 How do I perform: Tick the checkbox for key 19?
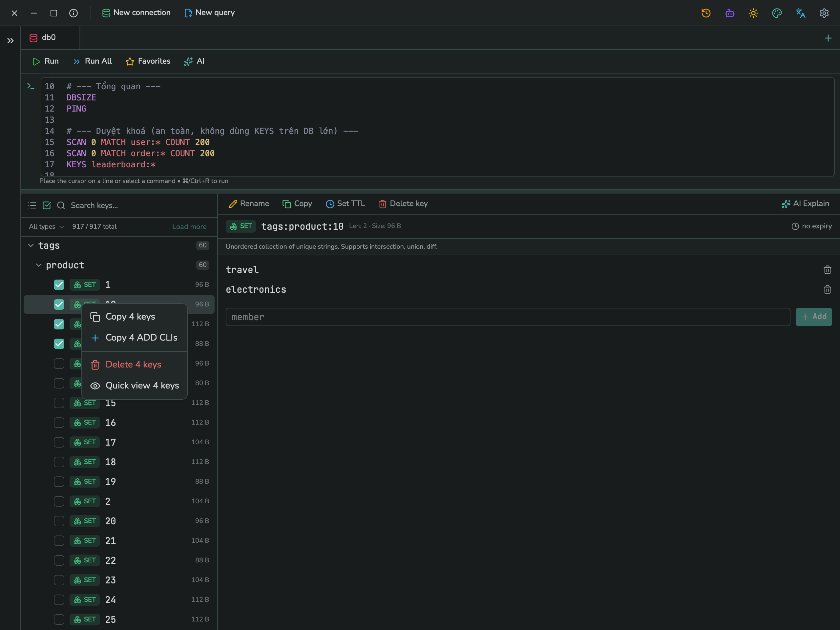[x=59, y=481]
